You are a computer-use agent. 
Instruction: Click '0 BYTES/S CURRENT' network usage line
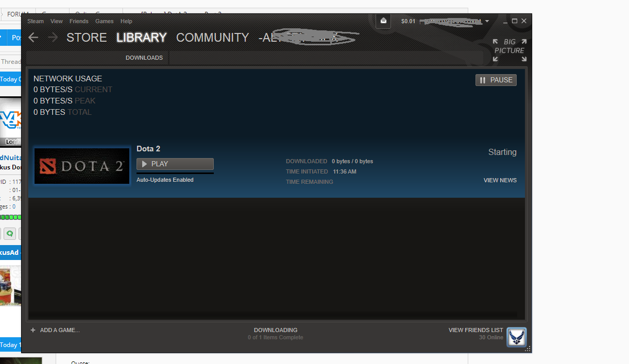(x=73, y=90)
